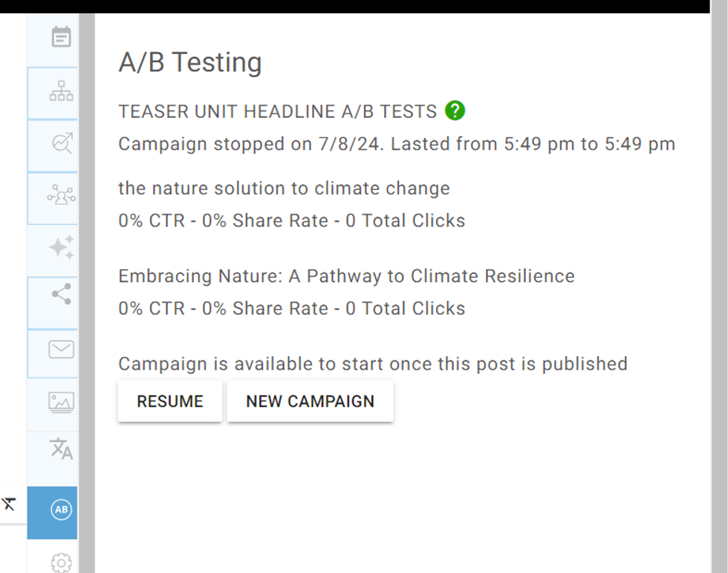This screenshot has width=728, height=573.
Task: Click the site hierarchy sidebar icon
Action: click(61, 91)
